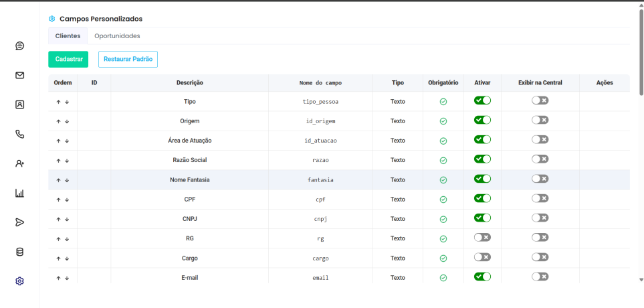Switch to the Oportunidades tab
The height and width of the screenshot is (308, 644).
point(117,36)
